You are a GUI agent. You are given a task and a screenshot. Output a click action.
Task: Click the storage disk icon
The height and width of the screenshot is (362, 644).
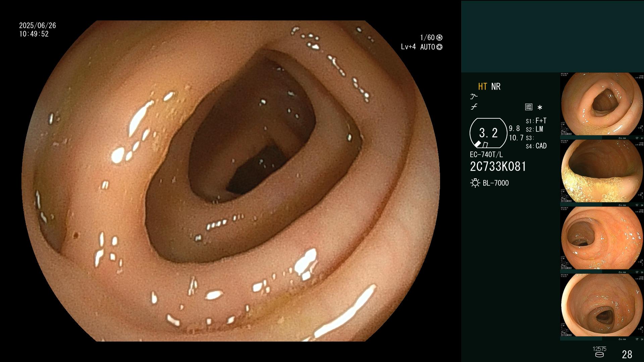[x=599, y=355]
